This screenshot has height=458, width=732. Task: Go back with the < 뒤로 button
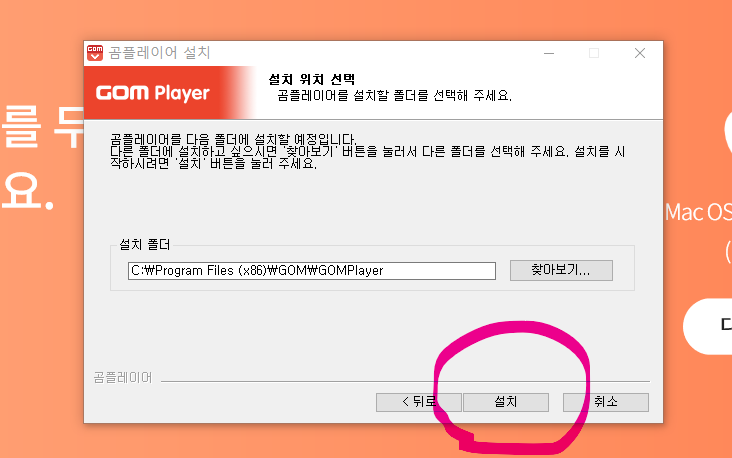click(x=419, y=402)
